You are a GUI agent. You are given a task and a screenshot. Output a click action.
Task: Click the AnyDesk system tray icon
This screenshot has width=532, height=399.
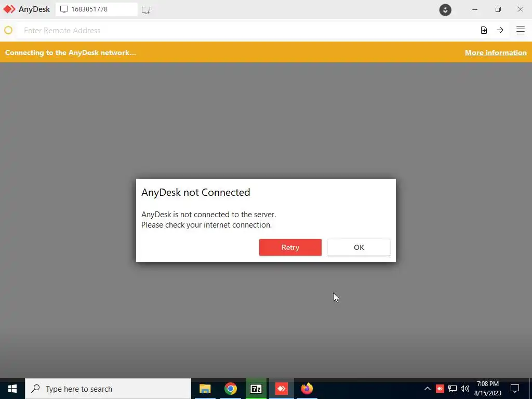pos(440,389)
